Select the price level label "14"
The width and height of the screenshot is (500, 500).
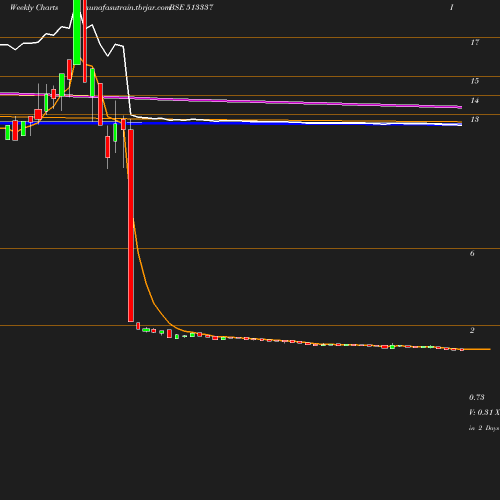click(x=475, y=100)
